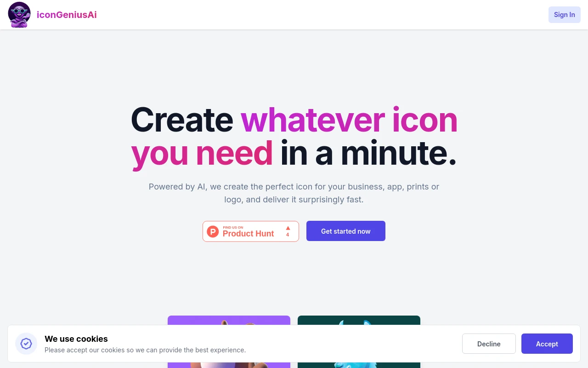Click the red upvote triangle on the badge

(288, 228)
